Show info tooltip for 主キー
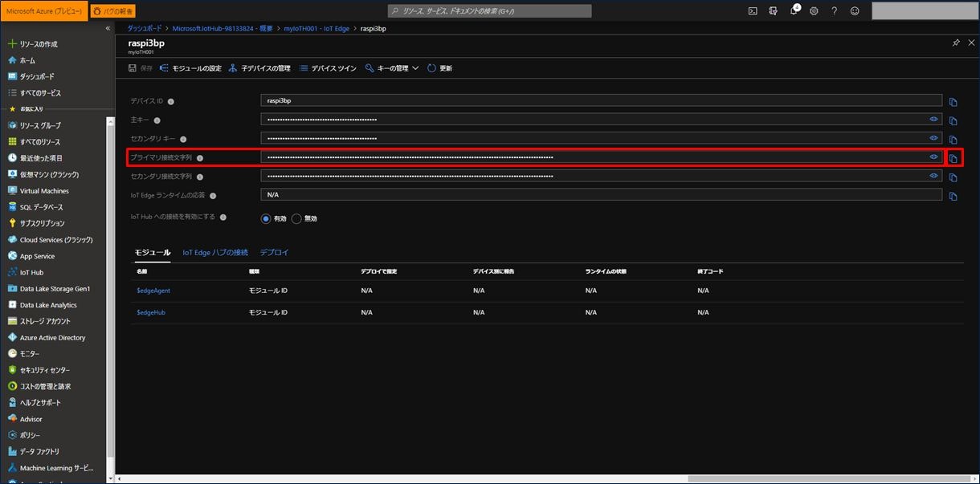The width and height of the screenshot is (980, 484). [157, 120]
